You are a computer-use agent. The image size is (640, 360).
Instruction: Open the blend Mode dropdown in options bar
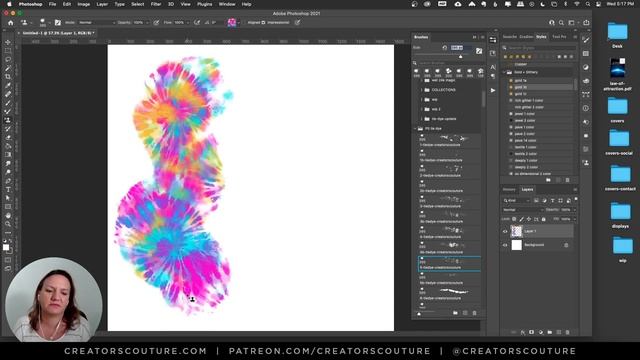tap(97, 22)
